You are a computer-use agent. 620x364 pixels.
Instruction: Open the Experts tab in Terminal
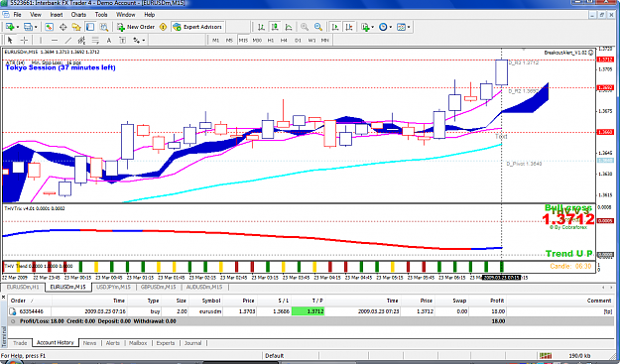(x=166, y=343)
